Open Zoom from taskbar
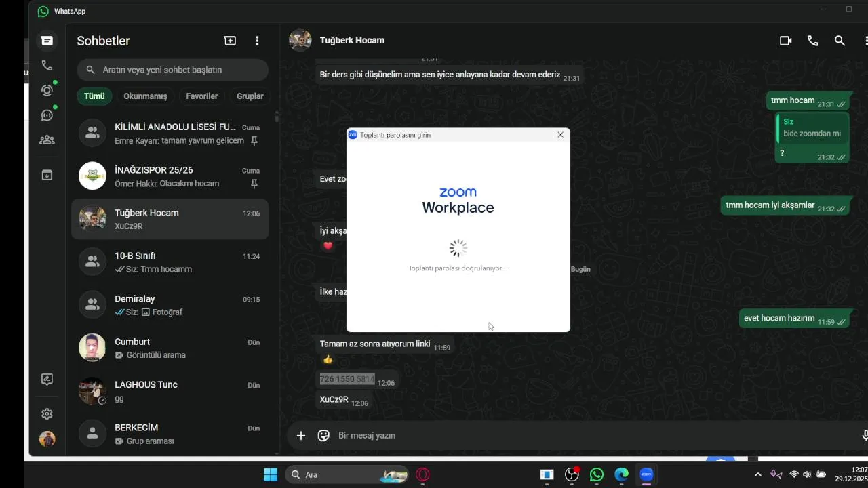 [x=646, y=474]
